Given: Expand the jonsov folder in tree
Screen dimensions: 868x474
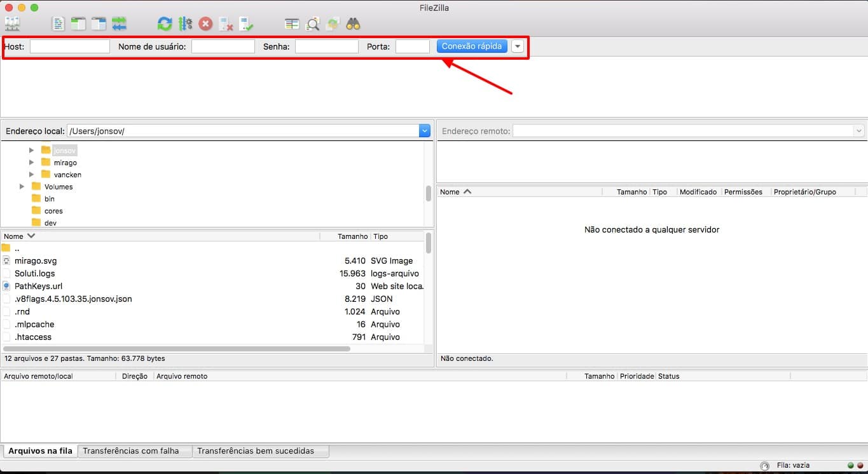Looking at the screenshot, I should pos(31,151).
